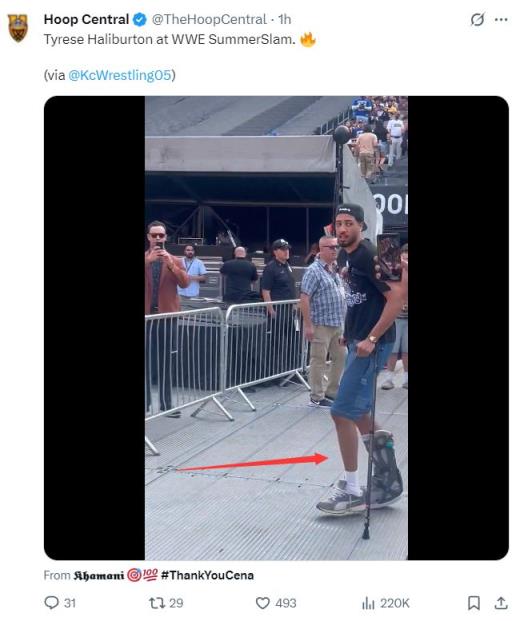
Task: Click the 31 replies count
Action: (70, 603)
